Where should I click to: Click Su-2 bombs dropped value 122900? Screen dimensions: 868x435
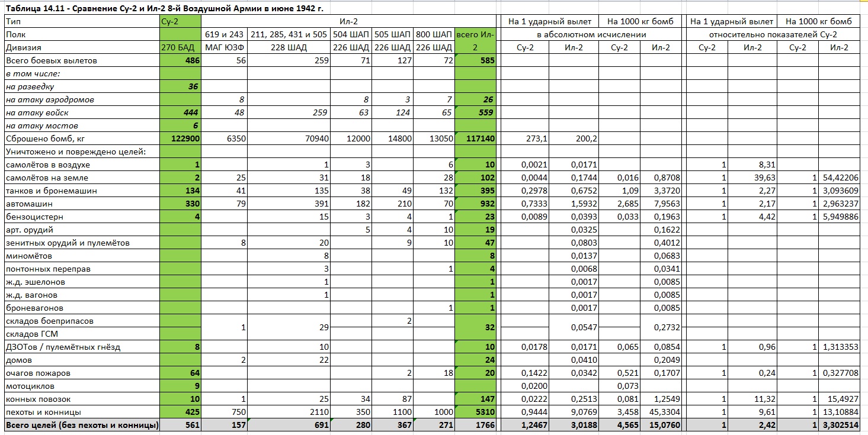coord(181,138)
